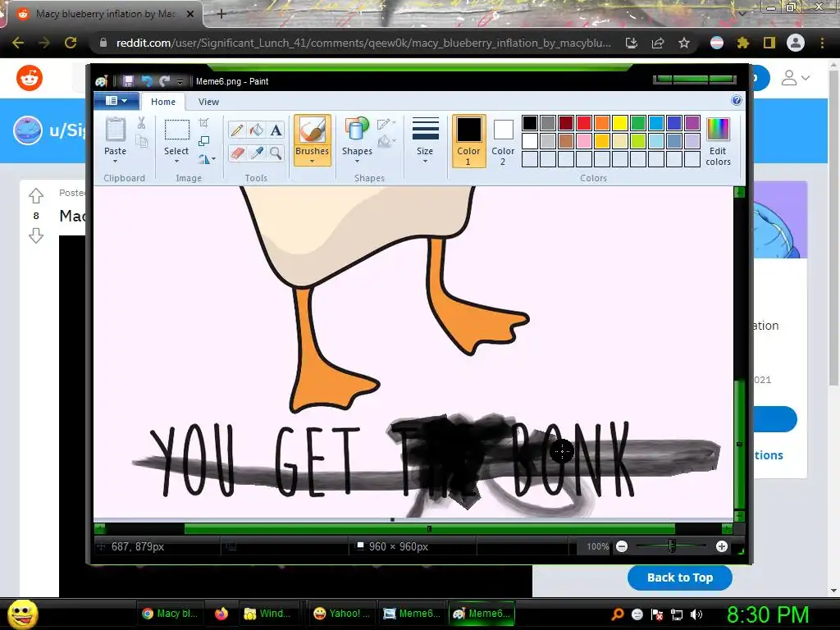Open a new browser tab

pyautogui.click(x=221, y=14)
